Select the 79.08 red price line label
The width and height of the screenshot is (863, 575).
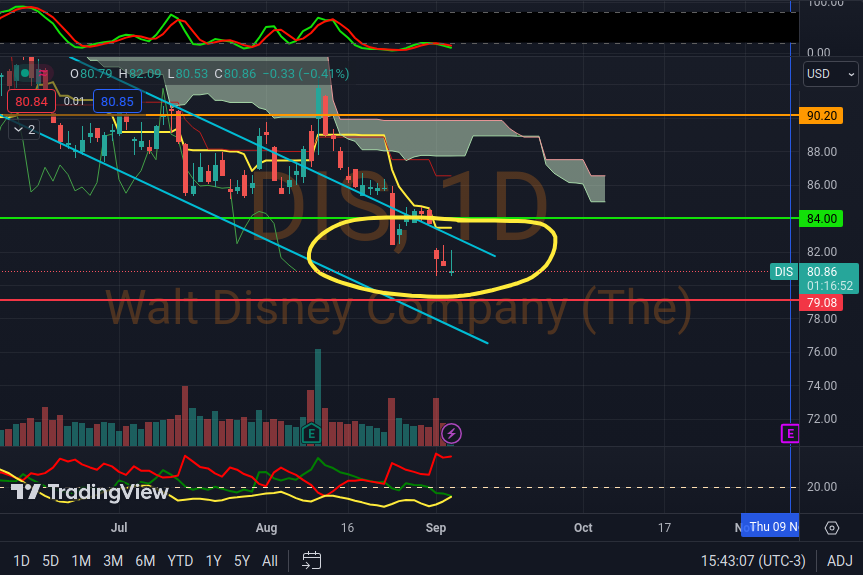point(821,303)
